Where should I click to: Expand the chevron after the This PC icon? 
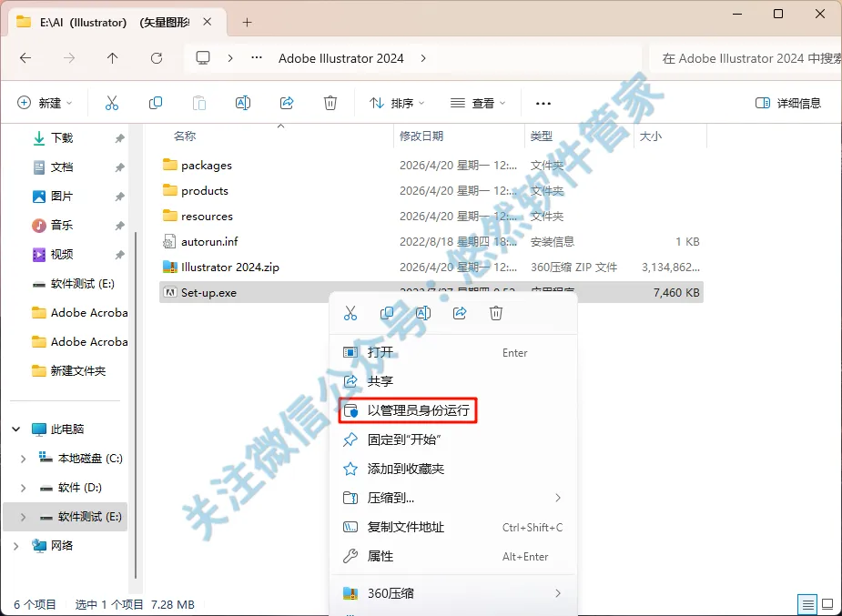coord(230,58)
